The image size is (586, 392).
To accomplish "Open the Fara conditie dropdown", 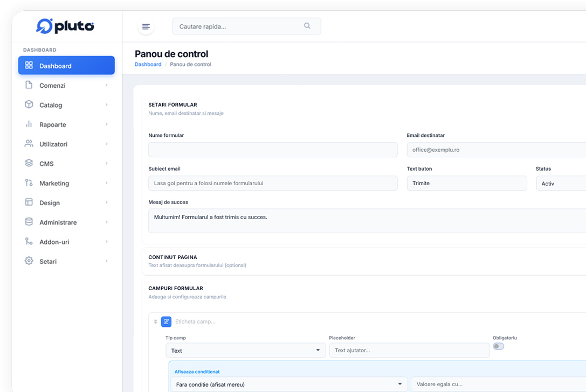I will click(289, 384).
